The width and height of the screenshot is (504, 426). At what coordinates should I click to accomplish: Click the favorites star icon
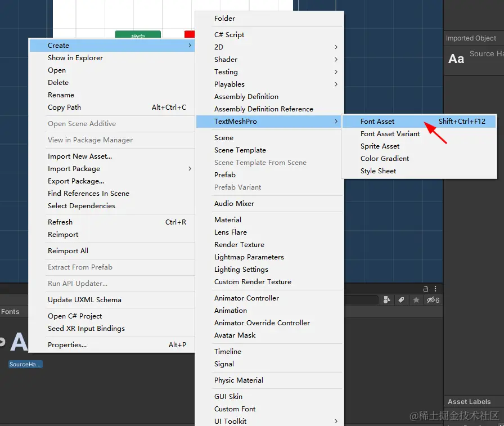click(416, 300)
